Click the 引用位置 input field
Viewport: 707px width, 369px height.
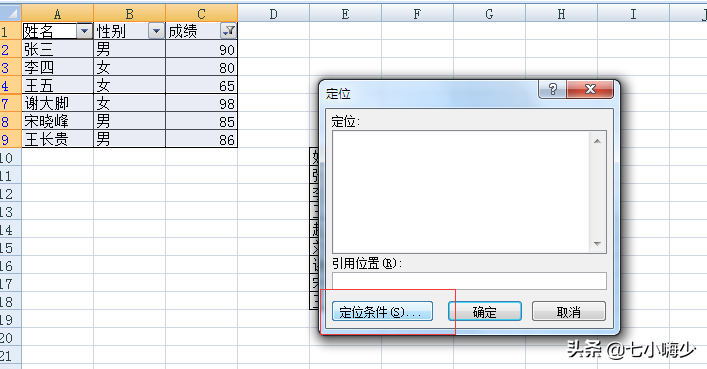[469, 281]
